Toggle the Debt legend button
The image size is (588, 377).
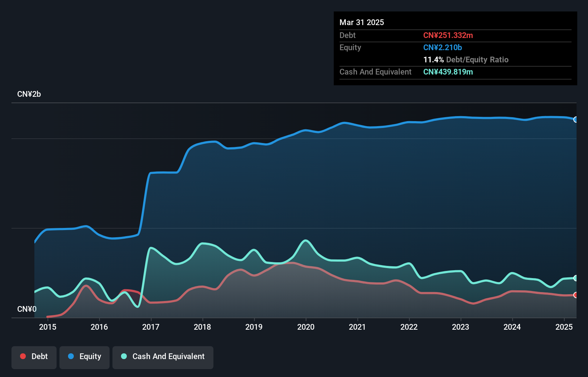pyautogui.click(x=34, y=357)
